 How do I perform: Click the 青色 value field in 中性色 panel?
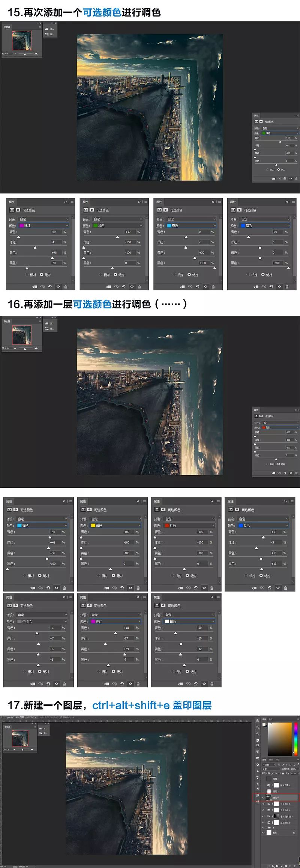point(54,628)
